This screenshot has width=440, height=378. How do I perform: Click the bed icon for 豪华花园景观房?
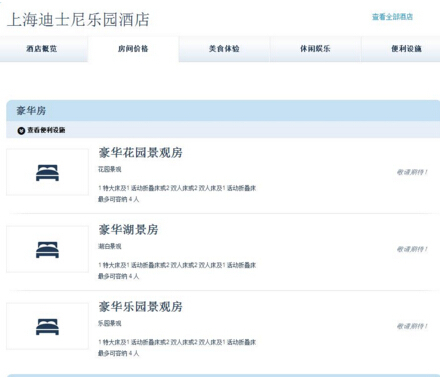47,173
